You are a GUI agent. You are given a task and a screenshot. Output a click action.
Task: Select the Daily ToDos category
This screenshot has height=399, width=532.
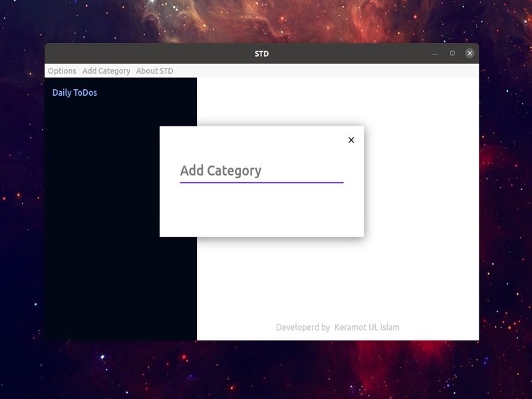click(74, 92)
